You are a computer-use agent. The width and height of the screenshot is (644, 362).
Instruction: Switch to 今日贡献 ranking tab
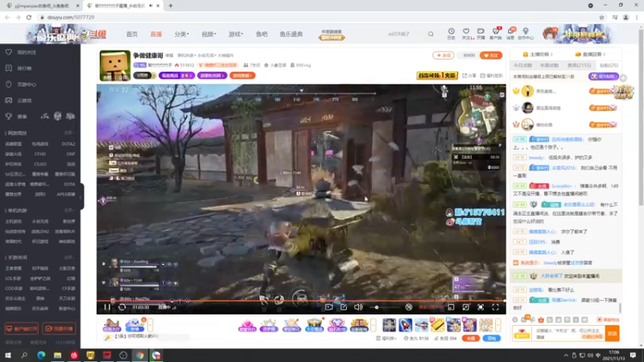(x=522, y=65)
